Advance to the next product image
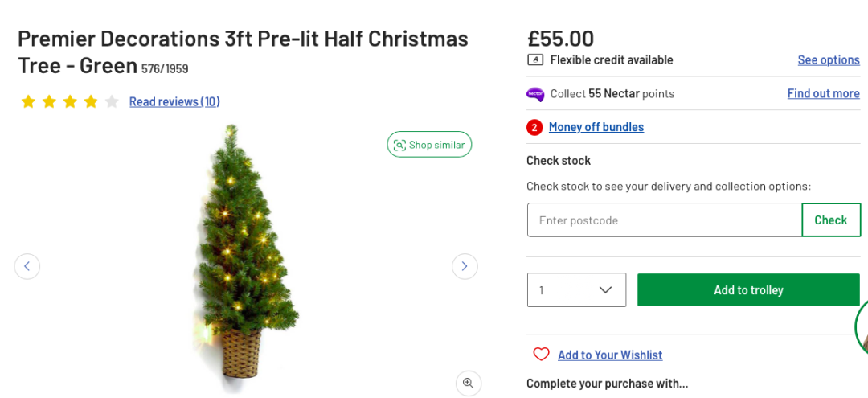 click(465, 266)
